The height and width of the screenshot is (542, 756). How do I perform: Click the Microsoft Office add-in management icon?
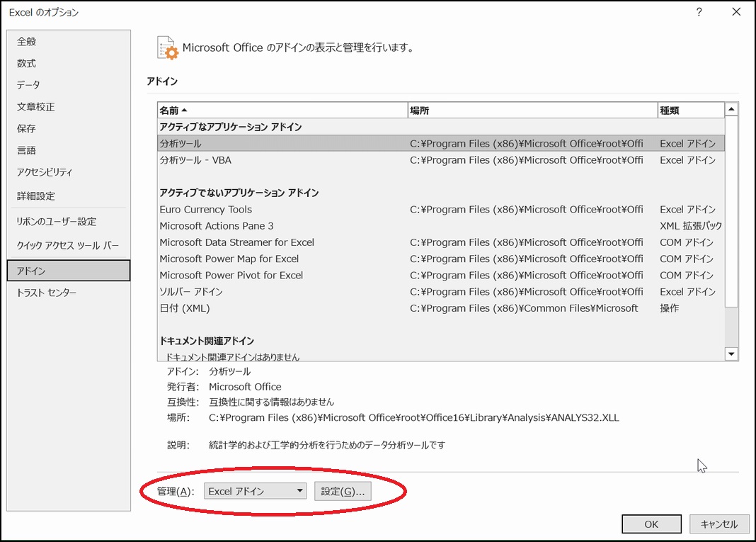click(168, 47)
